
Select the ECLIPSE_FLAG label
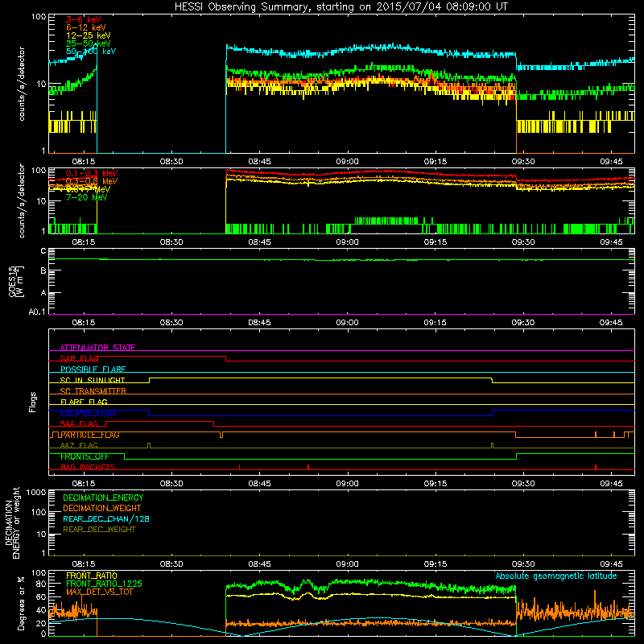88,413
